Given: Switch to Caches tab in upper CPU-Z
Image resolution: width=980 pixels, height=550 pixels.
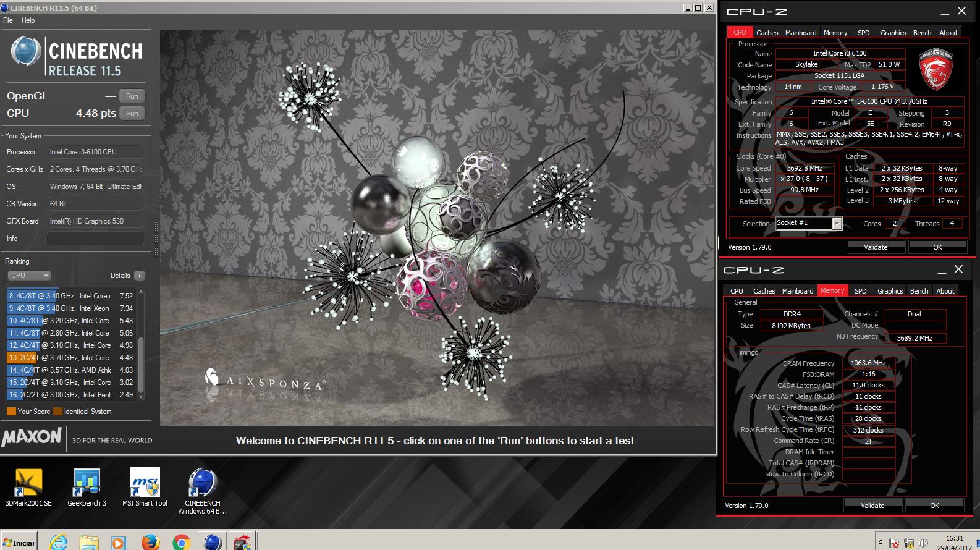Looking at the screenshot, I should pos(767,33).
